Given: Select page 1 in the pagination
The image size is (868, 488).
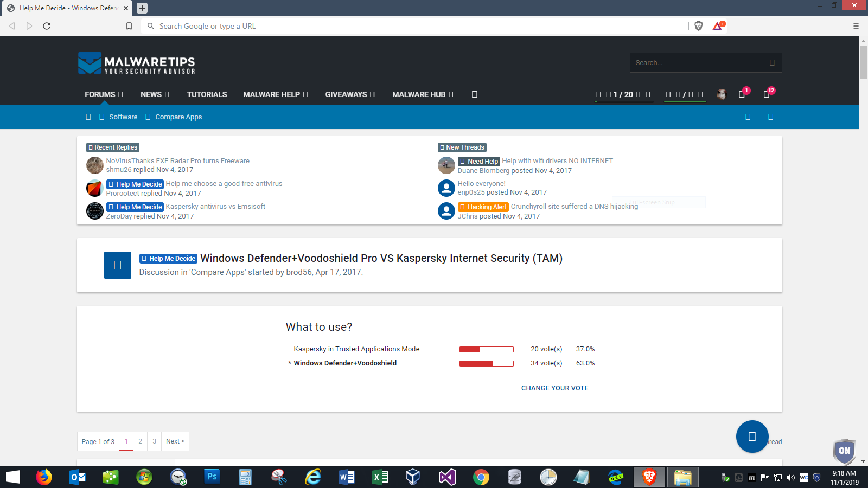Looking at the screenshot, I should point(126,441).
